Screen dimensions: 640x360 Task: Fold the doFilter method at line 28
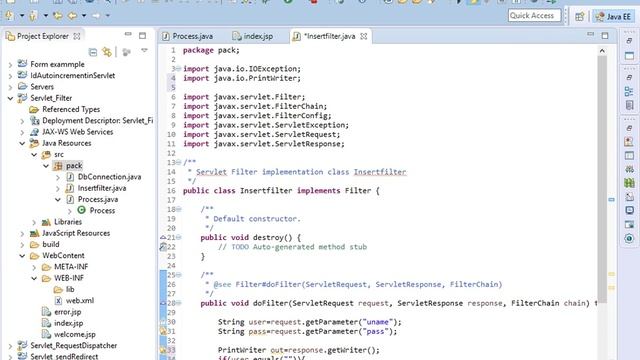pos(179,303)
